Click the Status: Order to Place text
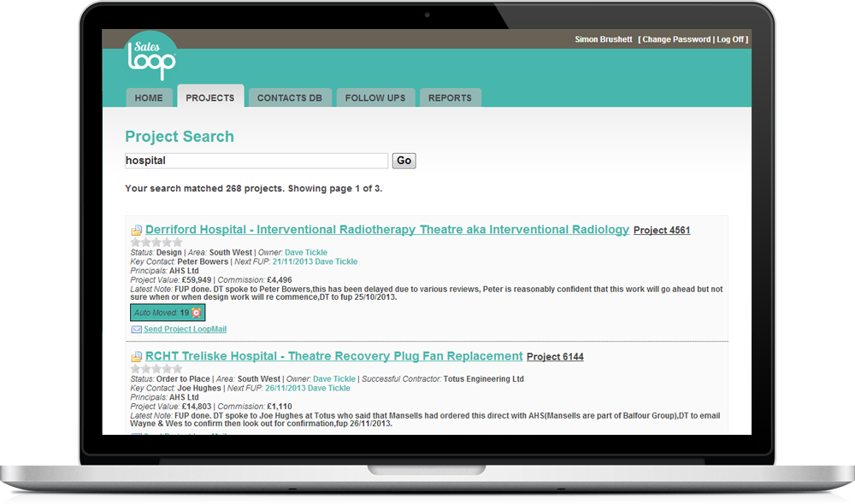The width and height of the screenshot is (855, 504). 170,378
